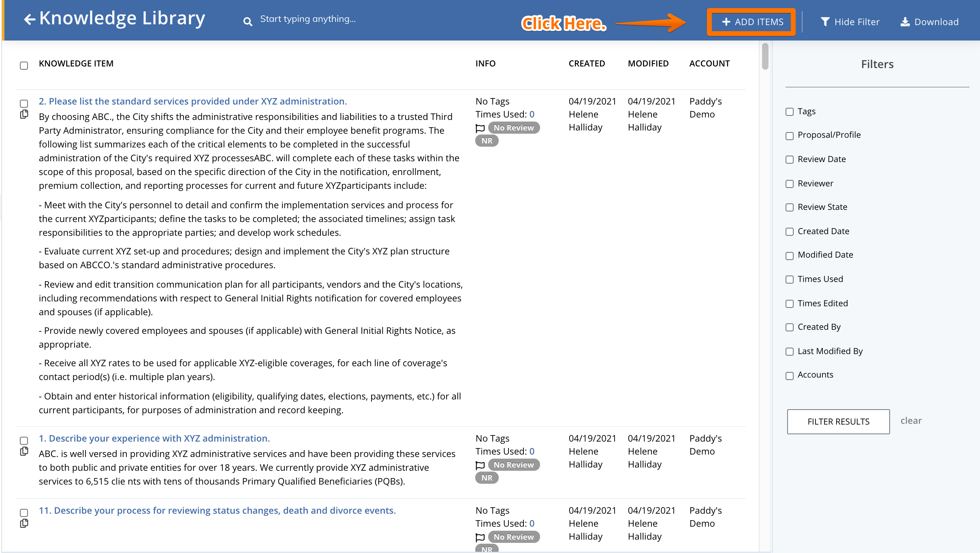Click the ADD ITEMS button
Image resolution: width=980 pixels, height=553 pixels.
pos(752,22)
